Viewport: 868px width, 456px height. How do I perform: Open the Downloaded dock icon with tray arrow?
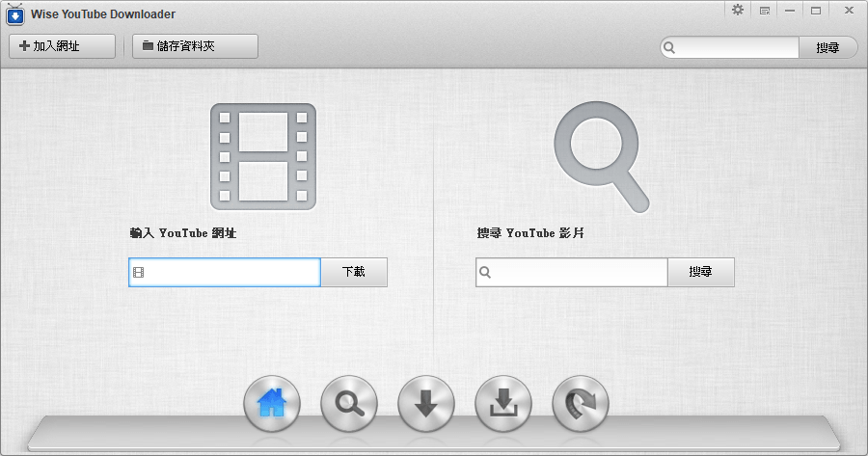click(x=503, y=403)
